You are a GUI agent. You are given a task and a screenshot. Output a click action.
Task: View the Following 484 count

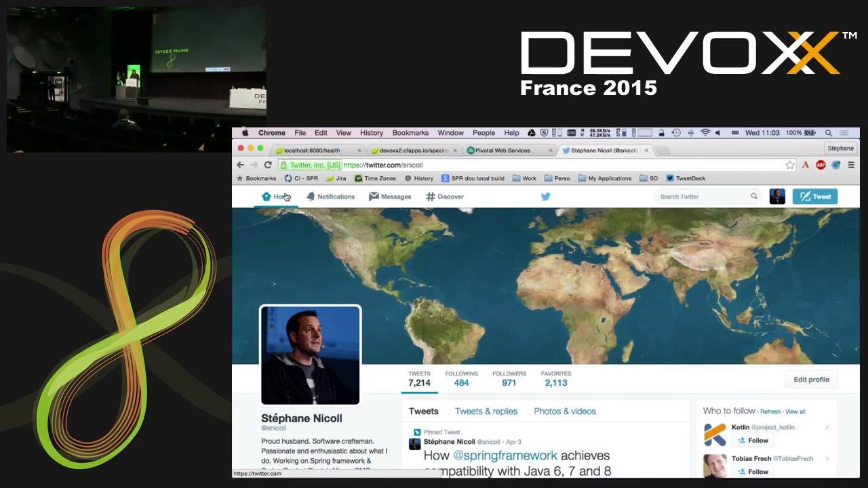pyautogui.click(x=461, y=378)
